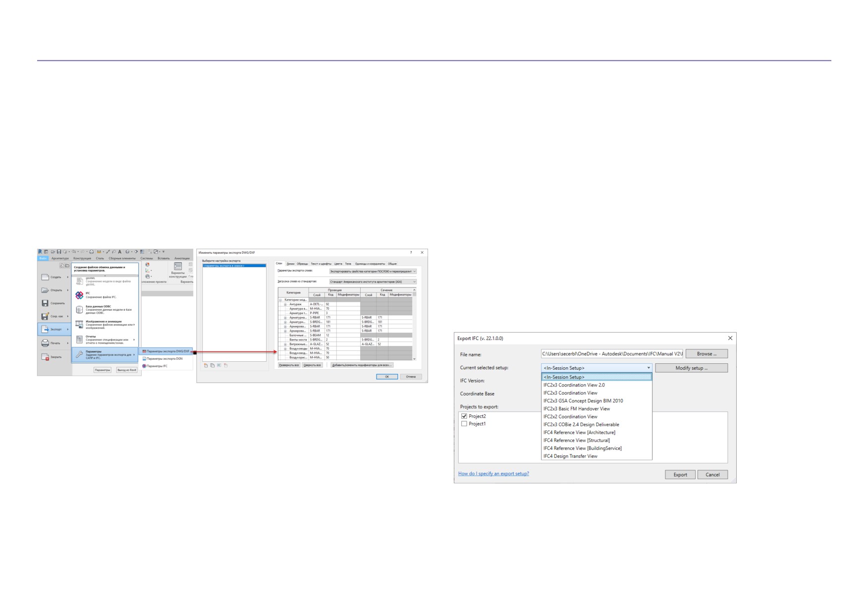Click the Выход из Revit button
Image resolution: width=868 pixels, height=614 pixels.
click(x=127, y=370)
